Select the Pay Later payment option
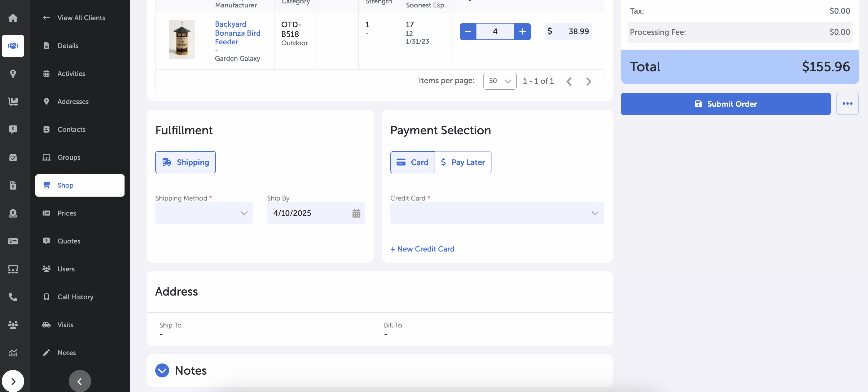Viewport: 868px width, 392px height. pos(463,162)
